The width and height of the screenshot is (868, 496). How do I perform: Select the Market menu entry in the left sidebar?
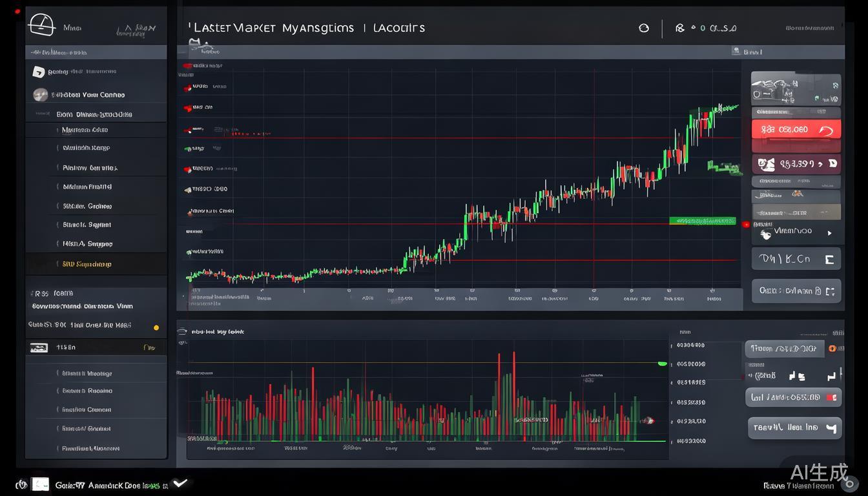pos(84,129)
